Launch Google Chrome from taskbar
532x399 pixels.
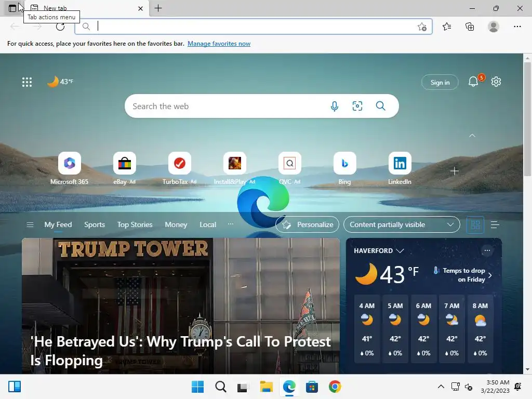335,387
